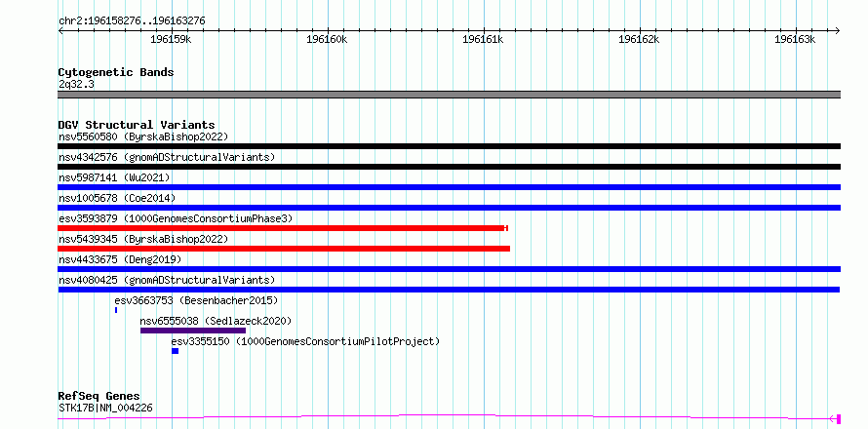Select the blue bar of nsv5987141

(449, 187)
